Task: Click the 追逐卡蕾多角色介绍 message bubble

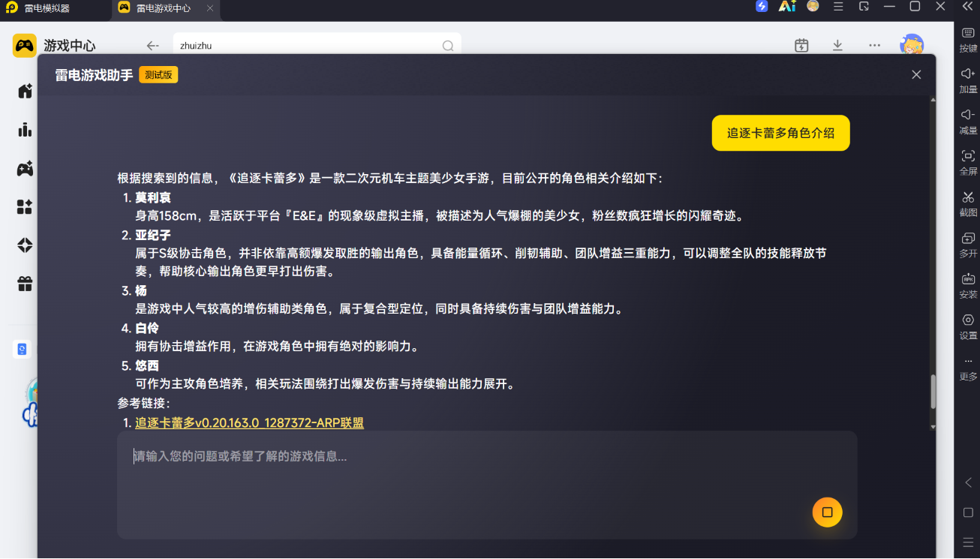Action: tap(780, 133)
